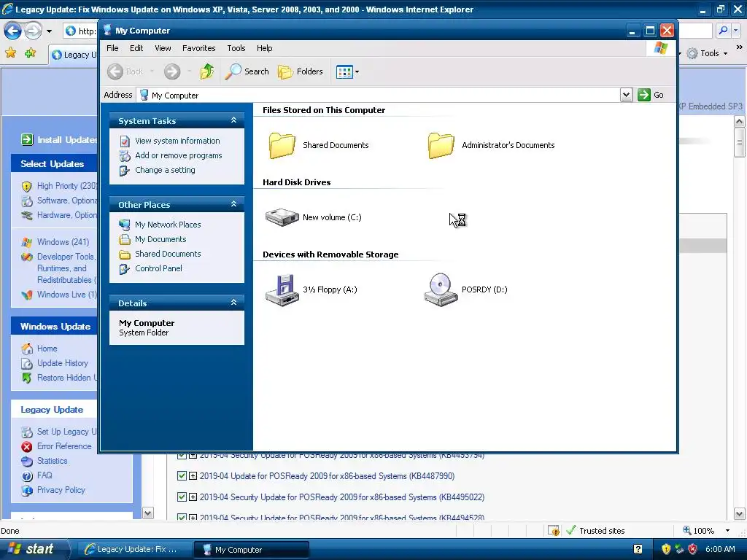Select Windows (241) category
Image resolution: width=747 pixels, height=560 pixels.
(x=63, y=242)
